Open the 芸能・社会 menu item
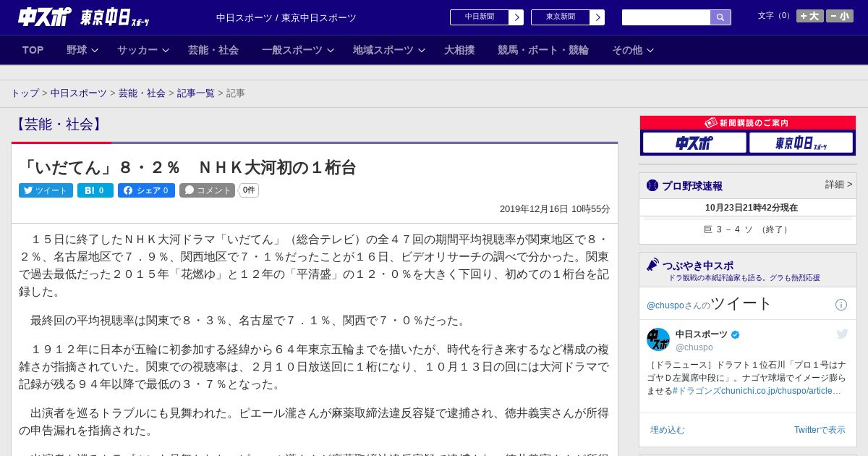The image size is (868, 456). coord(213,50)
